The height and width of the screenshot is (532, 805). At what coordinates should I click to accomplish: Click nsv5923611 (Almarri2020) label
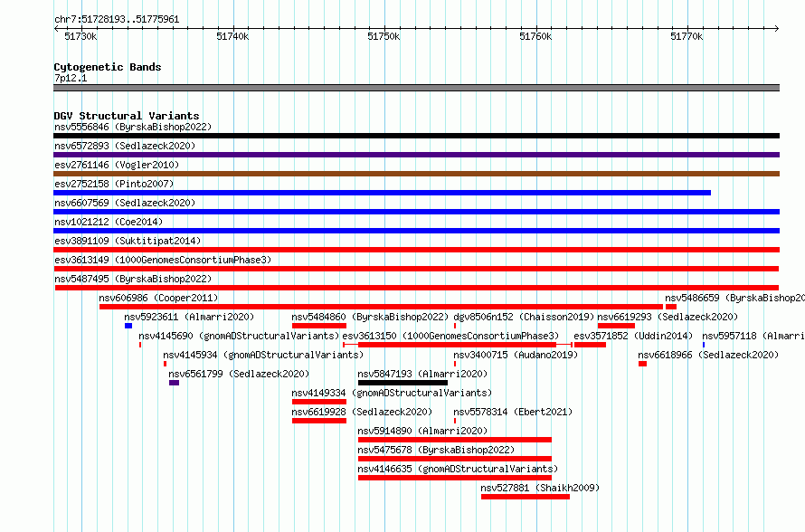click(189, 317)
